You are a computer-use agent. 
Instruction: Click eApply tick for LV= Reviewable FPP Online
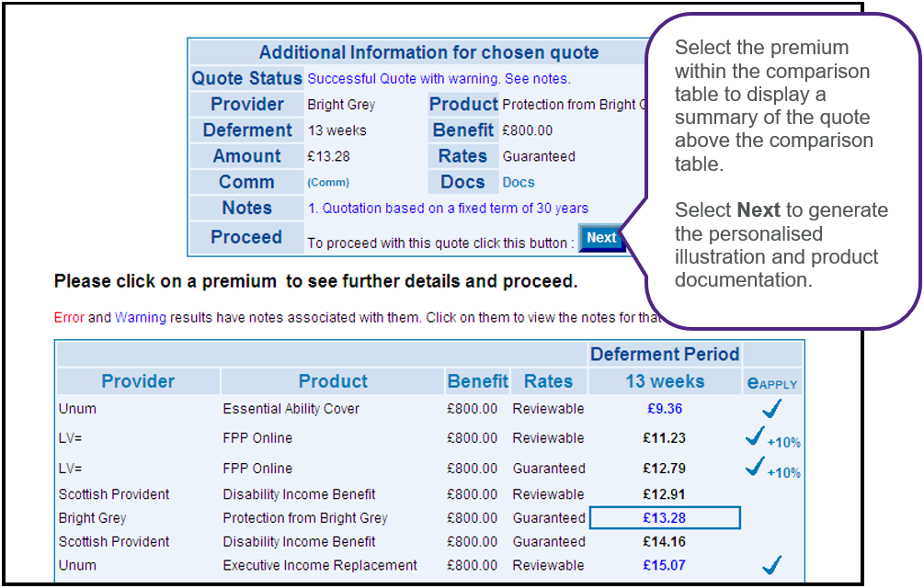click(x=757, y=438)
